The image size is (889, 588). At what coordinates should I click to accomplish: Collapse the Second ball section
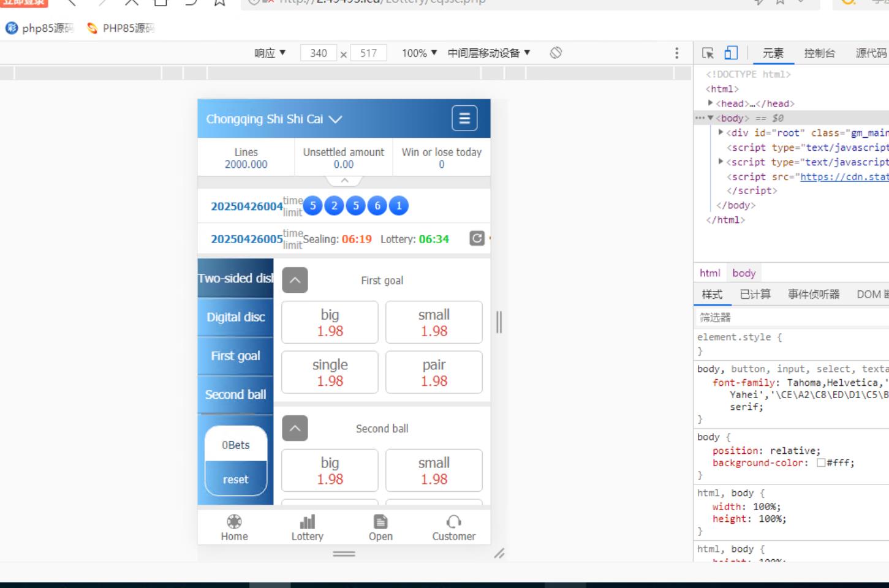click(x=295, y=429)
